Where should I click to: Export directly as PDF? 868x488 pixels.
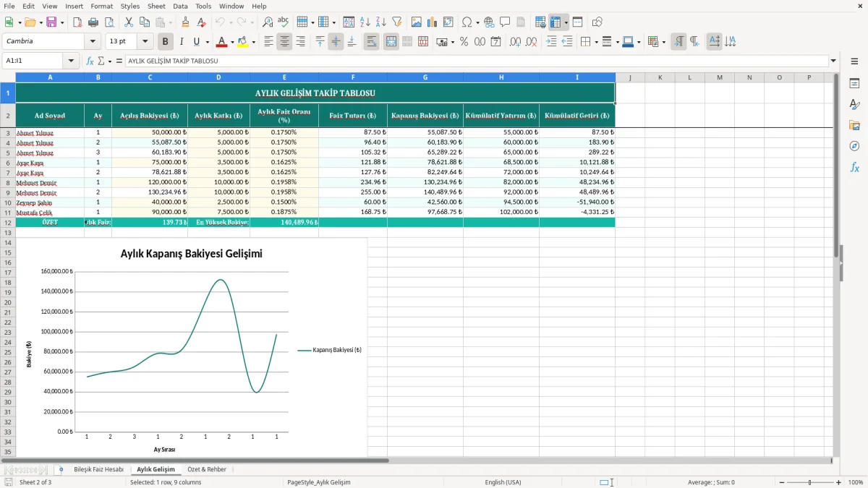[77, 22]
